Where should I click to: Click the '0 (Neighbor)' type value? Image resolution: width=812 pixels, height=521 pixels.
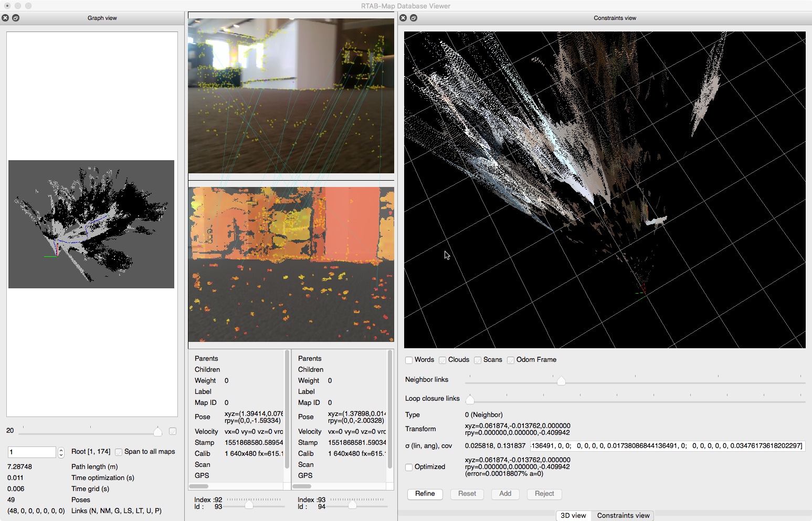pyautogui.click(x=484, y=415)
